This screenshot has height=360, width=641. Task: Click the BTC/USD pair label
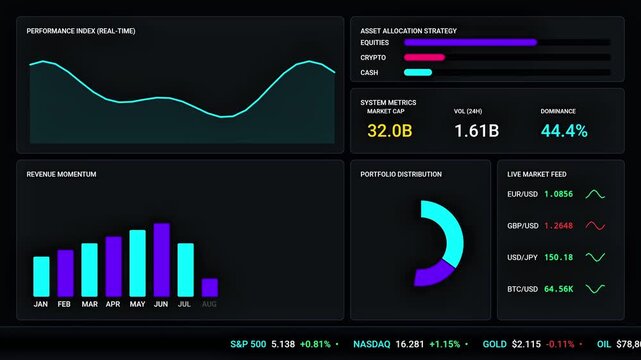tap(522, 289)
